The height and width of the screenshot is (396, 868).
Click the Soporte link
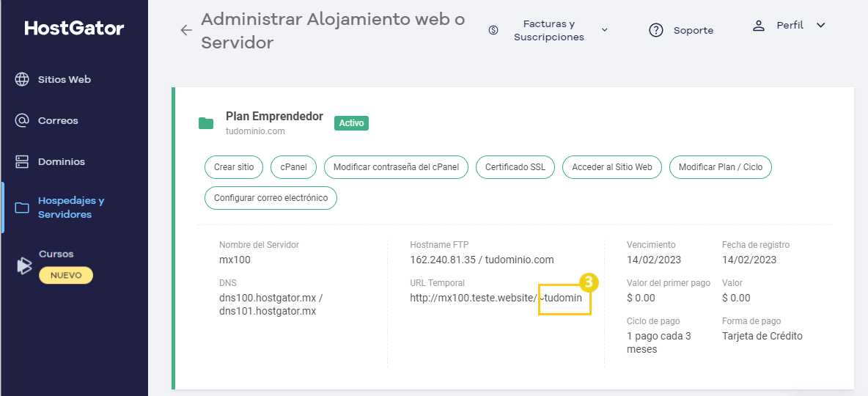point(693,31)
